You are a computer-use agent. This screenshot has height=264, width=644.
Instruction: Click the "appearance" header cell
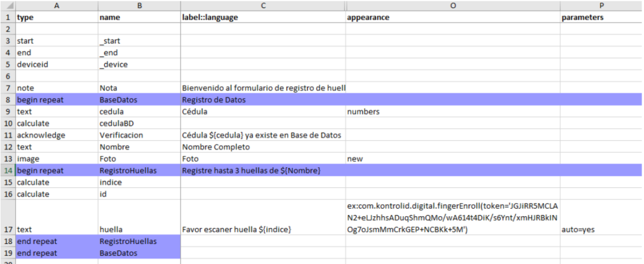pos(452,18)
